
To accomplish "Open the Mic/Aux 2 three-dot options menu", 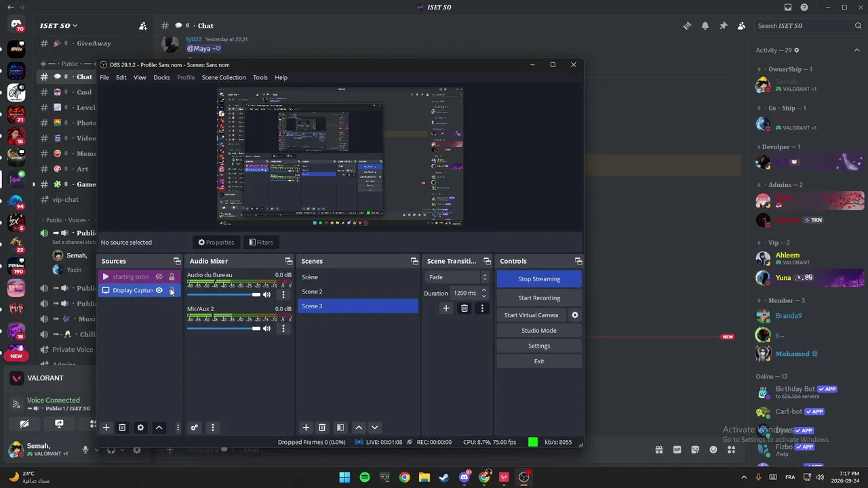I will [283, 329].
